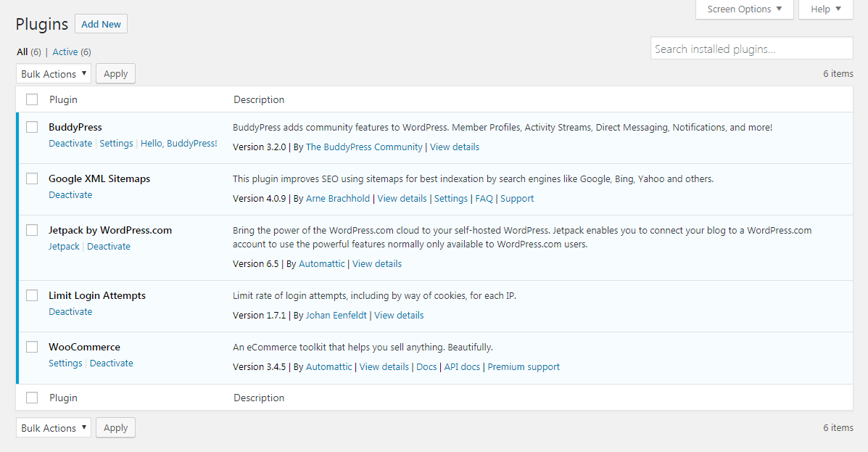Check the Jetpack by WordPress.com checkbox
Image resolution: width=868 pixels, height=452 pixels.
point(32,230)
